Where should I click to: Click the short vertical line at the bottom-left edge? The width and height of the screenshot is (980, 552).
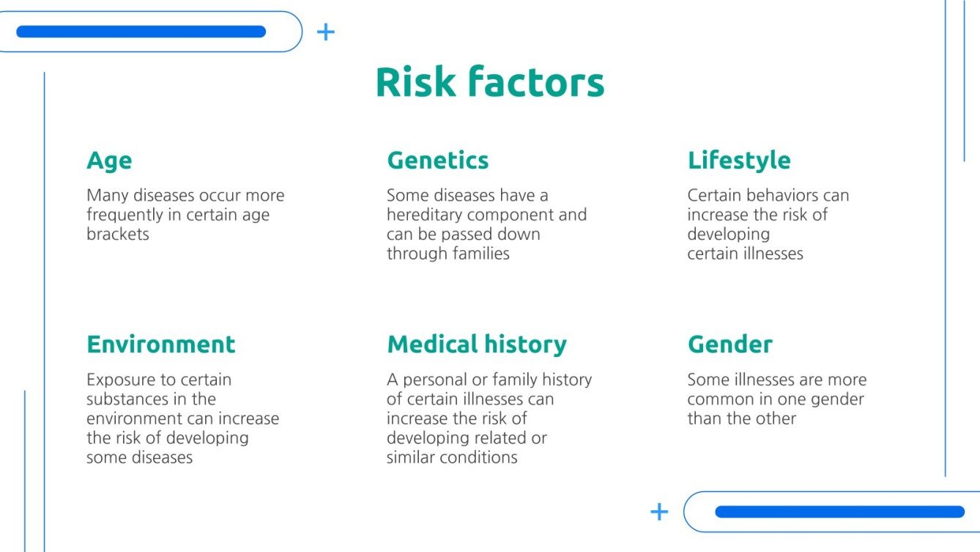(25, 469)
